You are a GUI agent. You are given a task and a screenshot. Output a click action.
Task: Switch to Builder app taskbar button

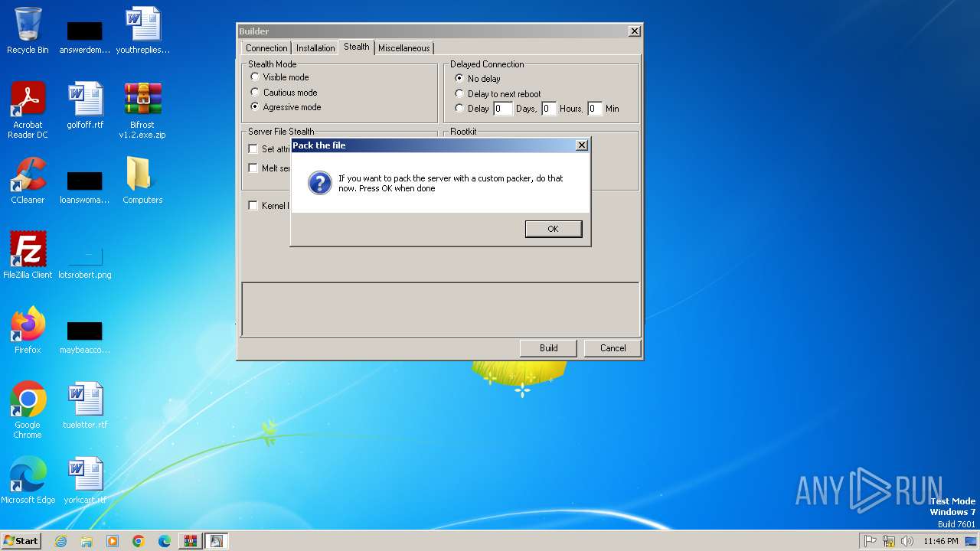click(217, 541)
